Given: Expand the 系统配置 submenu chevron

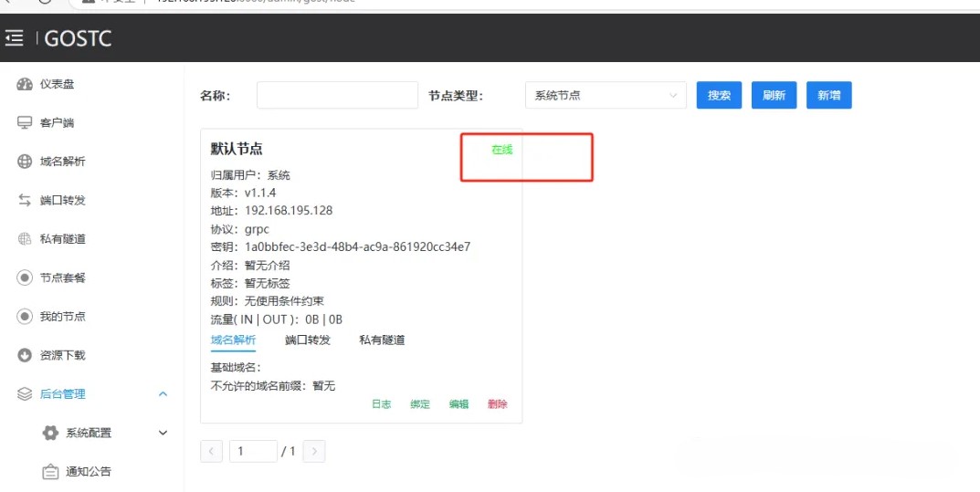Looking at the screenshot, I should point(163,433).
